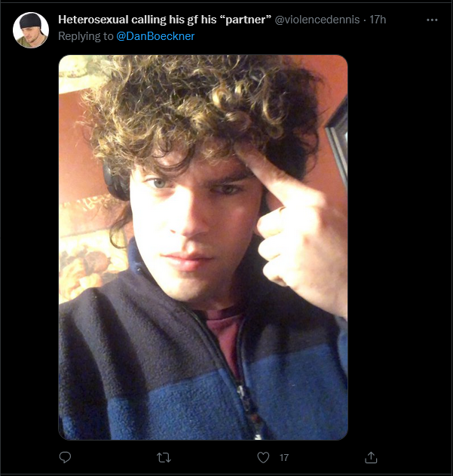Open the tweet via the 17h timestamp

(x=378, y=20)
